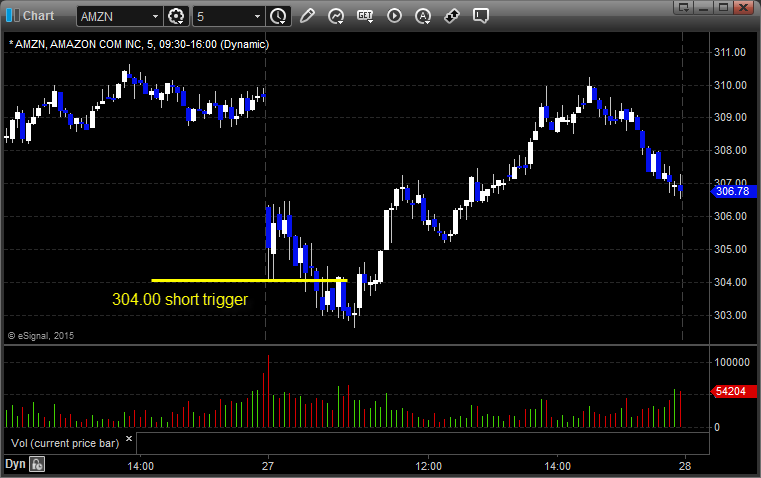Open the studies chart-line icon menu
This screenshot has width=761, height=478.
336,16
